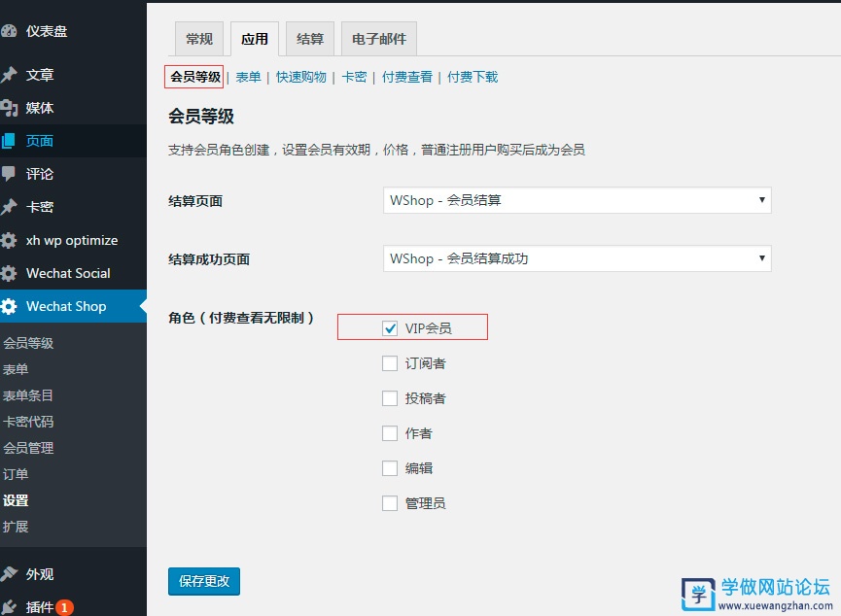841x616 pixels.
Task: Expand the 结算成功页面 dropdown
Action: click(577, 258)
